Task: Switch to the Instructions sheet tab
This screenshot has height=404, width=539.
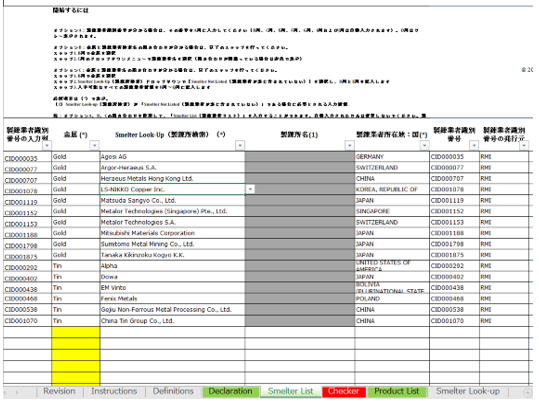Action: (x=114, y=391)
